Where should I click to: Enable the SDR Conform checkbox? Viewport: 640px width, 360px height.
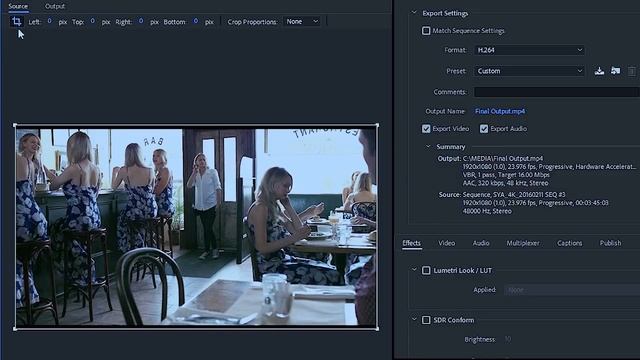(x=426, y=320)
